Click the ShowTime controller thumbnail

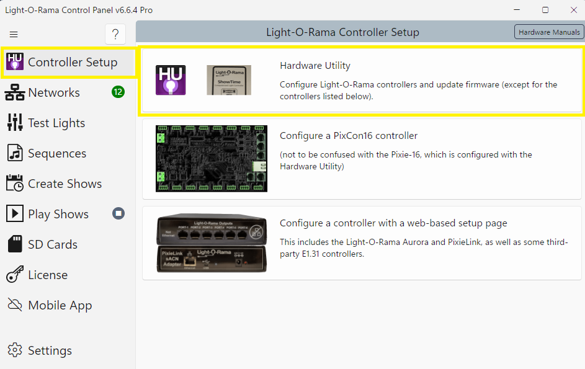click(x=229, y=80)
